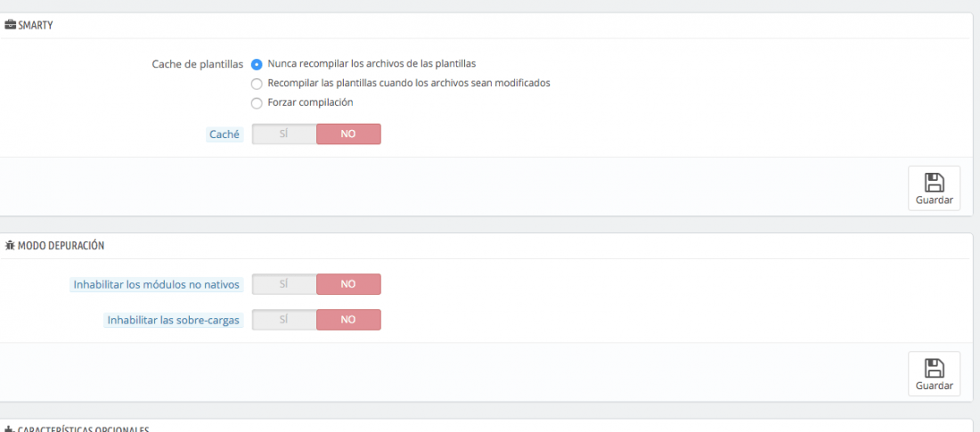The image size is (980, 432).
Task: Select the 'Nunca recompilar los archivos' radio option
Action: coord(257,64)
